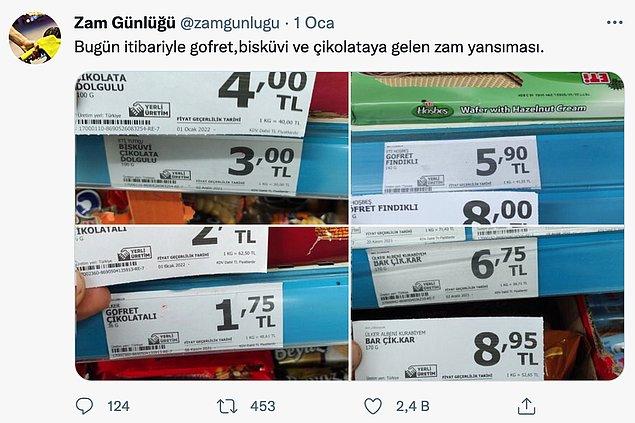The height and width of the screenshot is (423, 635).
Task: Open the Zam Günlüğü display name
Action: coord(124,23)
